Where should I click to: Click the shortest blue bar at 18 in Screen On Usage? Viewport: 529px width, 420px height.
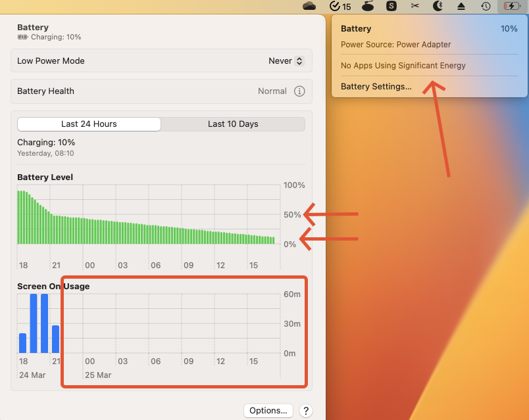click(x=22, y=343)
